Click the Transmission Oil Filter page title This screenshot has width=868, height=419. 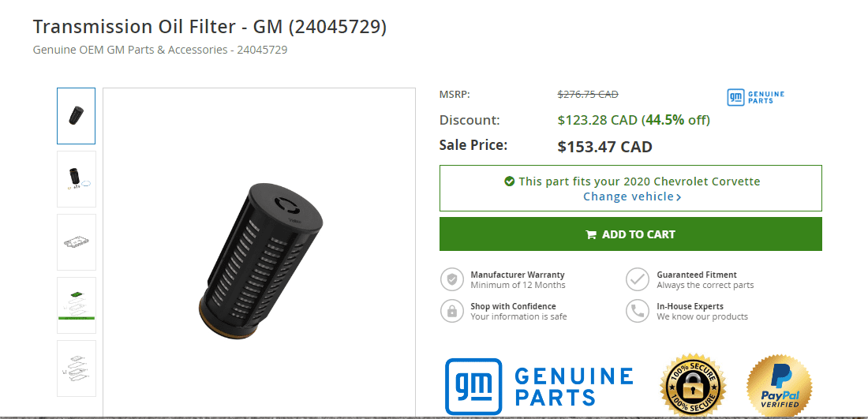coord(210,27)
